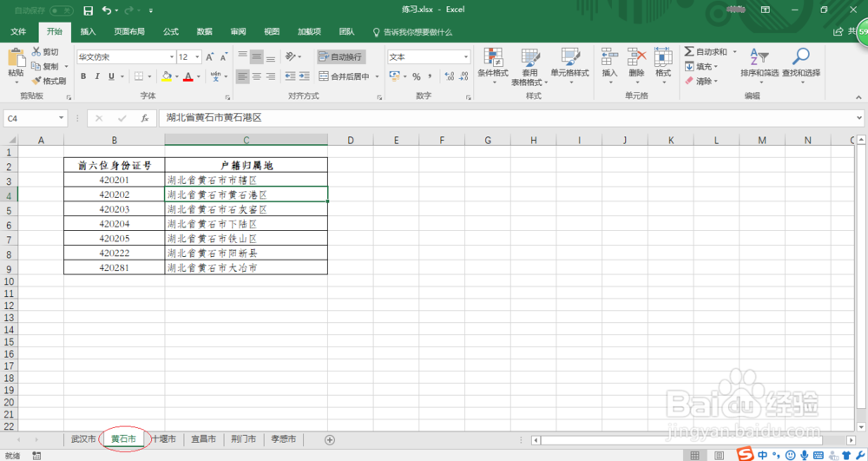868x461 pixels.
Task: Open Sort and Filter icon
Action: (759, 56)
